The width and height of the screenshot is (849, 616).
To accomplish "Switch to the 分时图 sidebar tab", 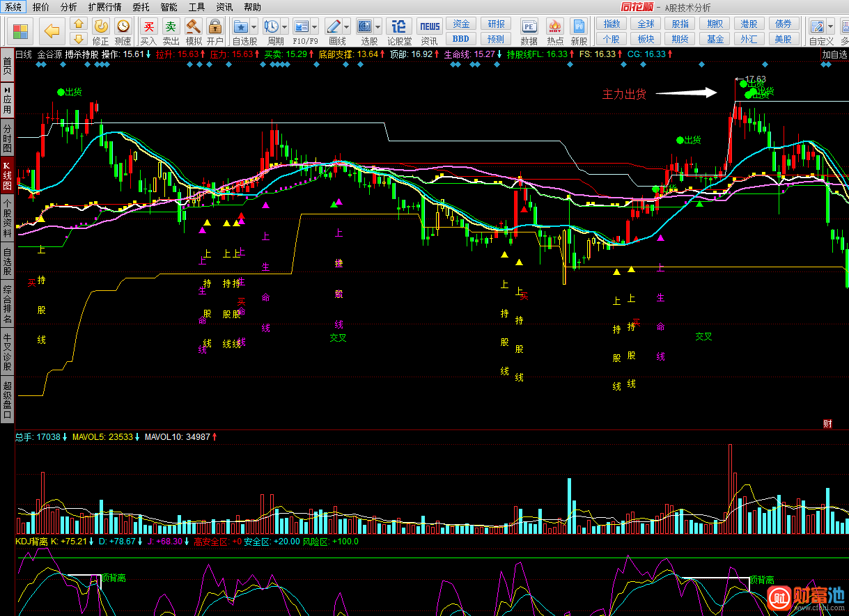I will (x=7, y=139).
